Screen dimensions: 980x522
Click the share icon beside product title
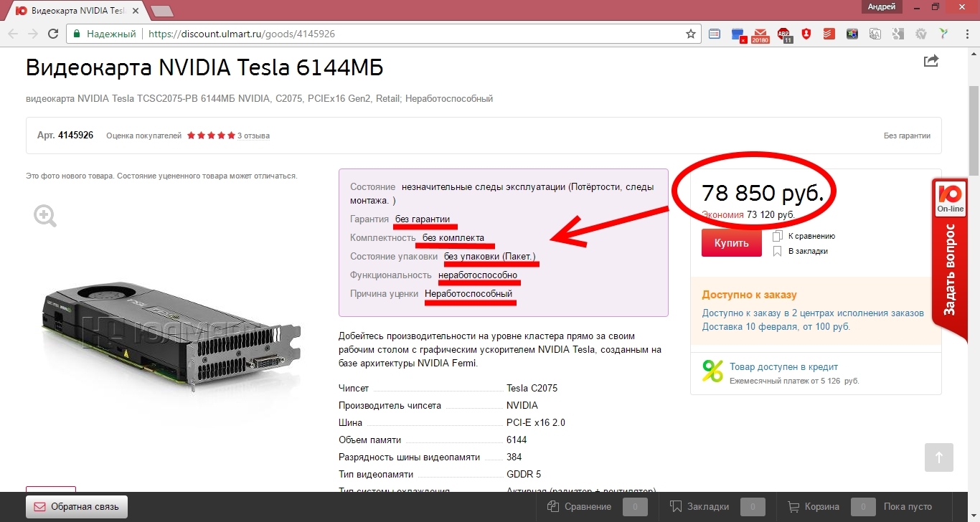(931, 60)
